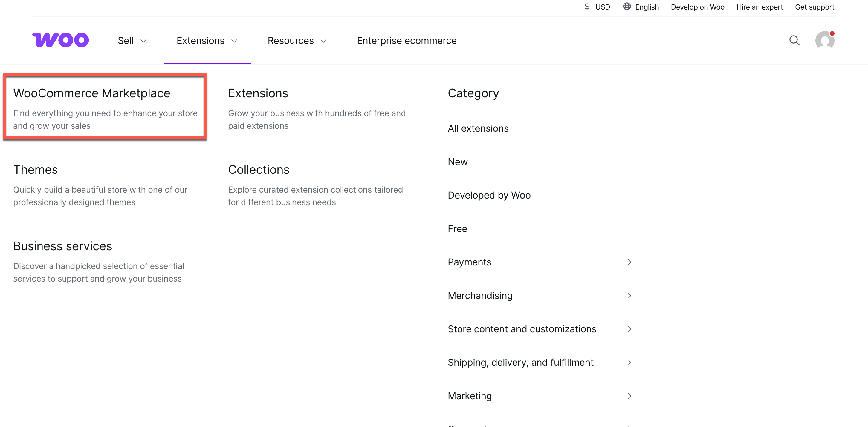Screen dimensions: 868x427
Task: Open WooCommerce Marketplace menu entry
Action: coord(92,93)
